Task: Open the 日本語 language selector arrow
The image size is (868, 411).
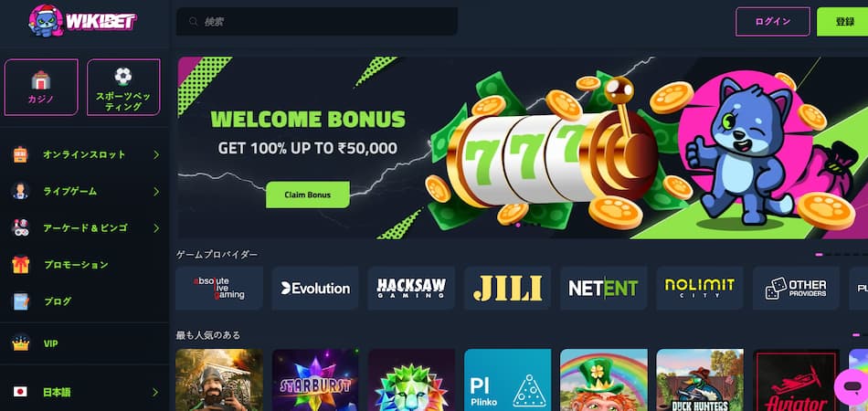Action: [x=155, y=393]
